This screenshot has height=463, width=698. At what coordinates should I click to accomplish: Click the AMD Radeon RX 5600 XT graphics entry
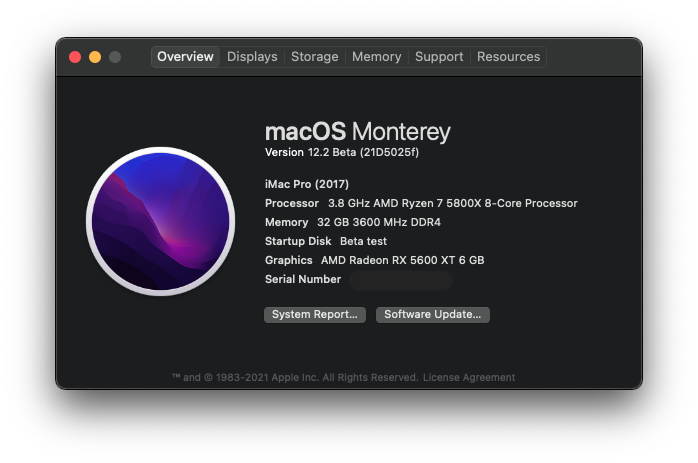(x=402, y=260)
